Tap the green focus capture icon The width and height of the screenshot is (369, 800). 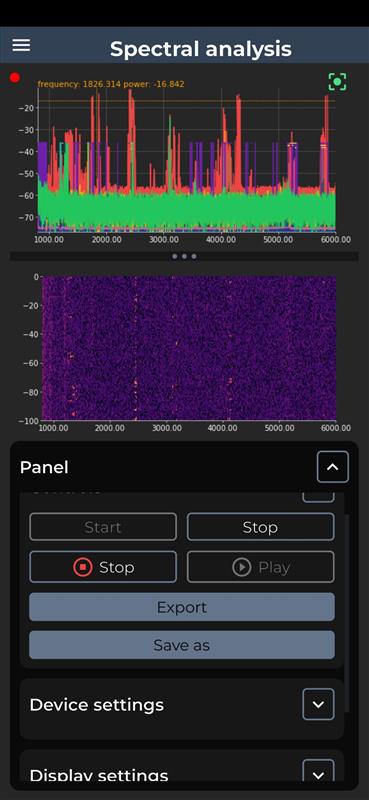(337, 82)
